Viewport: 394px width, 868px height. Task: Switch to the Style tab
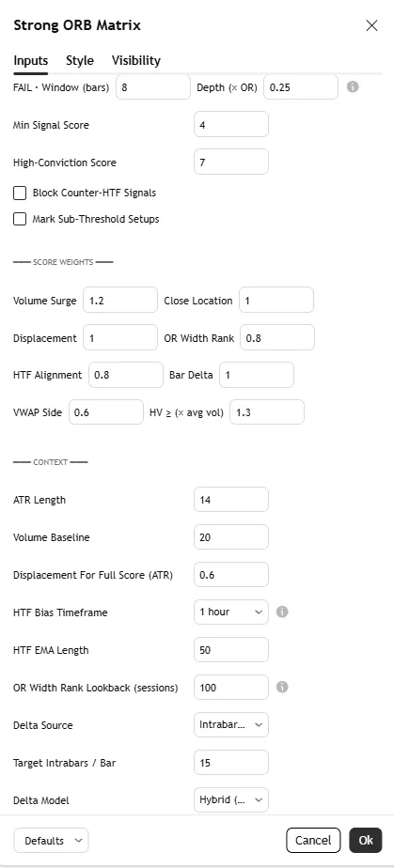(x=80, y=60)
